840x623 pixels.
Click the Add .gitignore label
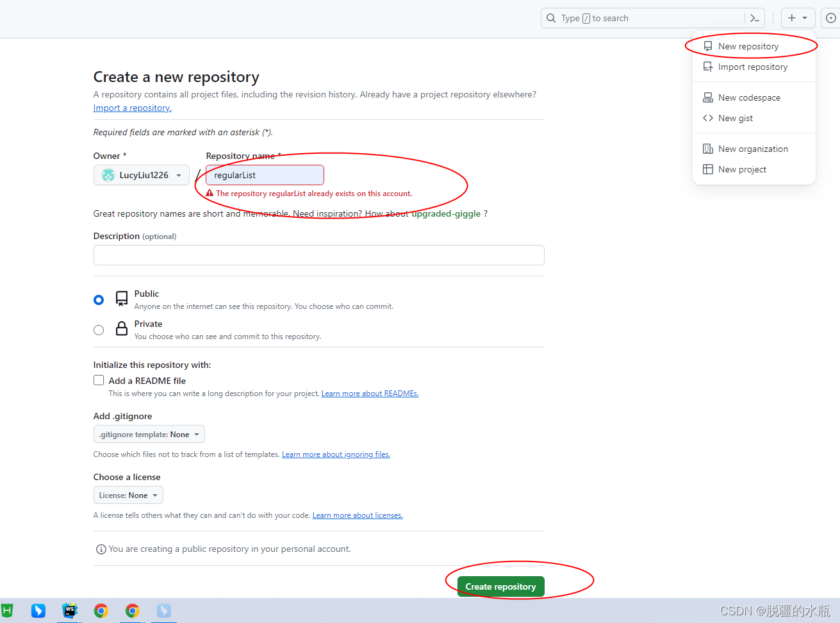click(x=122, y=416)
